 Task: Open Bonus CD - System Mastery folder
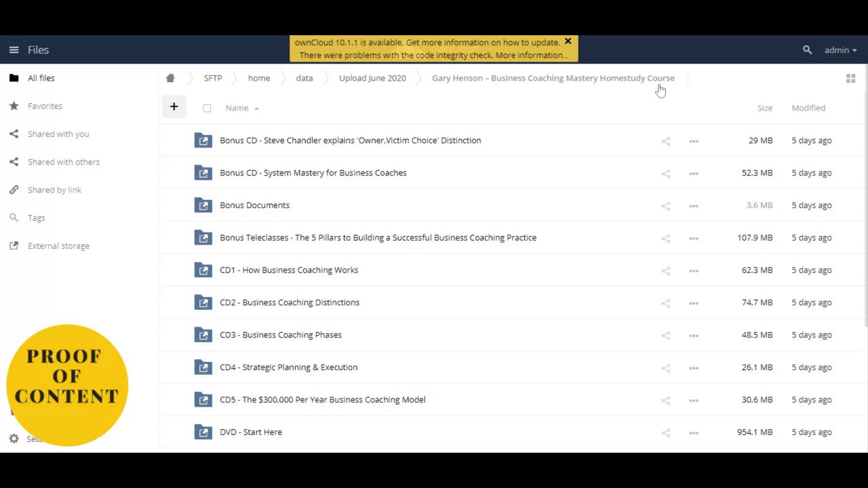(x=313, y=173)
